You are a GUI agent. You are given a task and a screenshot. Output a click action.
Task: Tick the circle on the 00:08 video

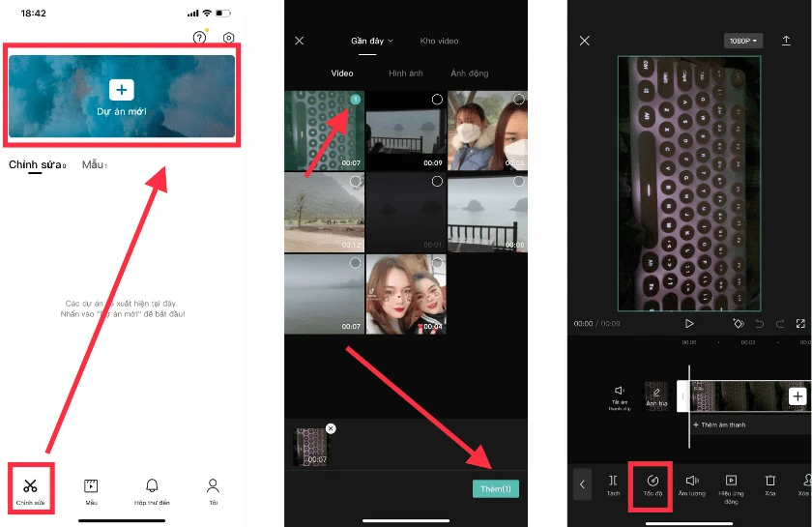coord(518,181)
